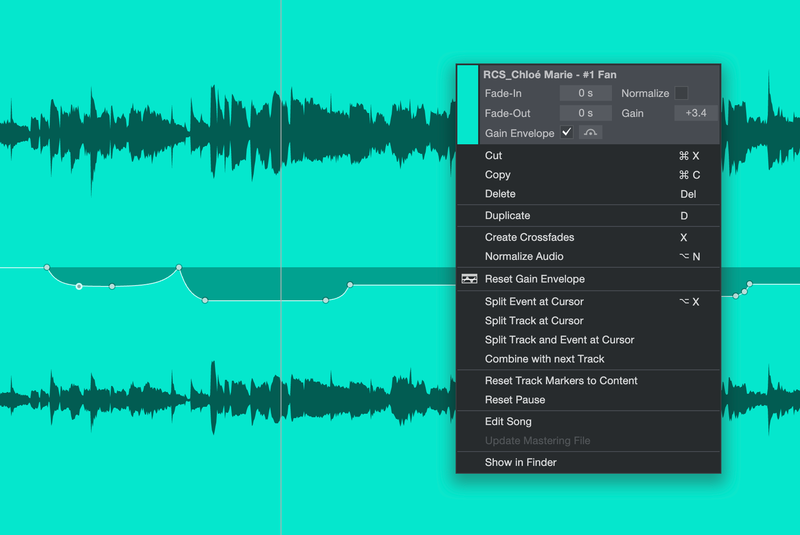Screen dimensions: 800x535
Task: Click the gain envelope curve icon button
Action: click(x=591, y=133)
